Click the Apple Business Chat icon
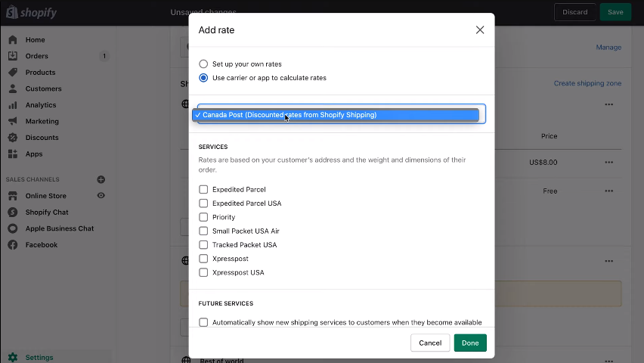644x363 pixels. click(x=13, y=228)
